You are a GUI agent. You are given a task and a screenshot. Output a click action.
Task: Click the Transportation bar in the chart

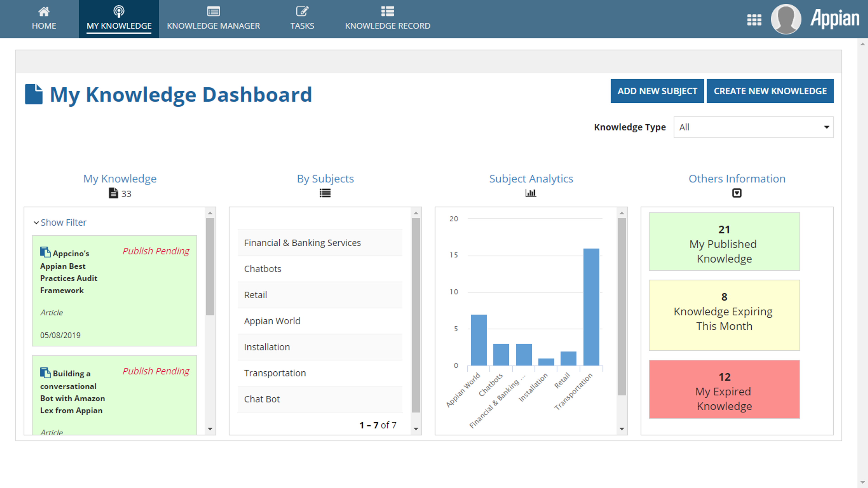tap(591, 307)
